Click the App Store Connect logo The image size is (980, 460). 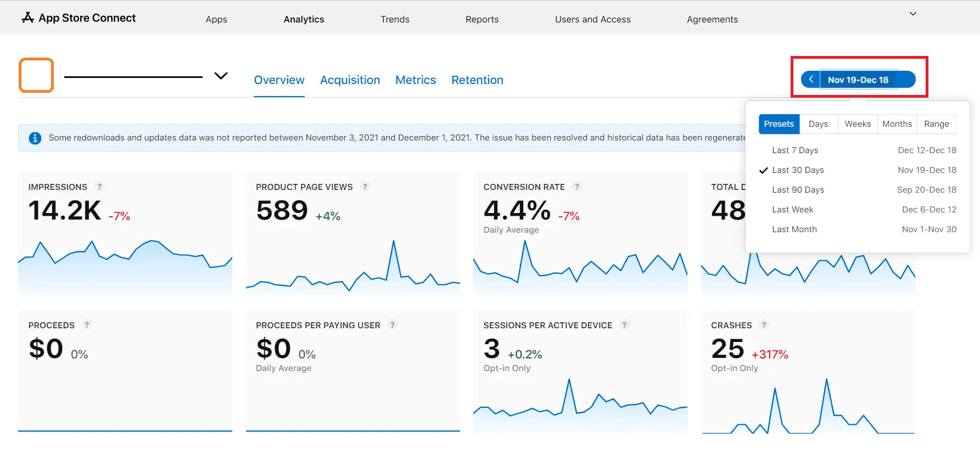click(x=79, y=18)
